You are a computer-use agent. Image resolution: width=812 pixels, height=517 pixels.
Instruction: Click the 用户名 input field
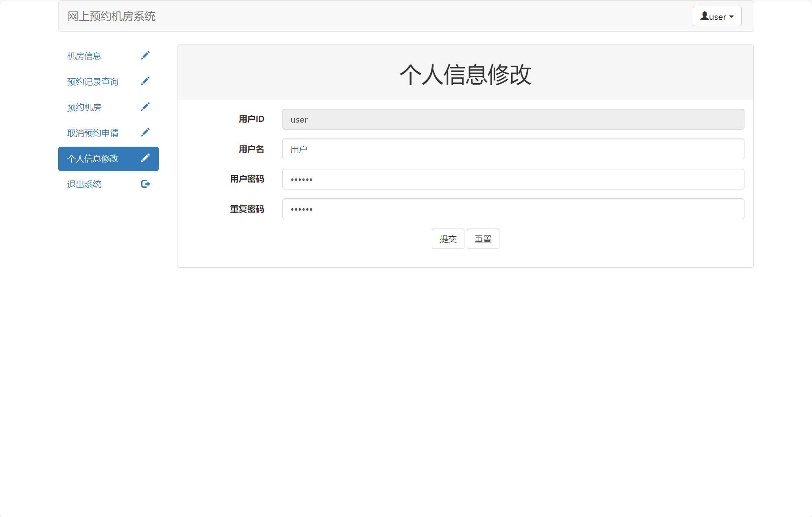(x=513, y=149)
